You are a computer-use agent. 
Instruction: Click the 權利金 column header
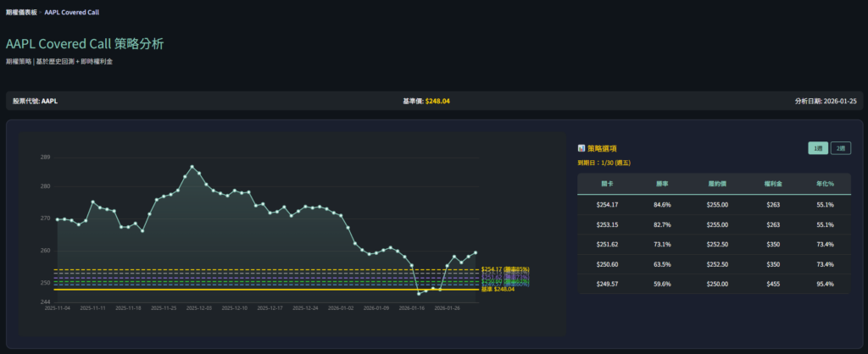click(772, 183)
